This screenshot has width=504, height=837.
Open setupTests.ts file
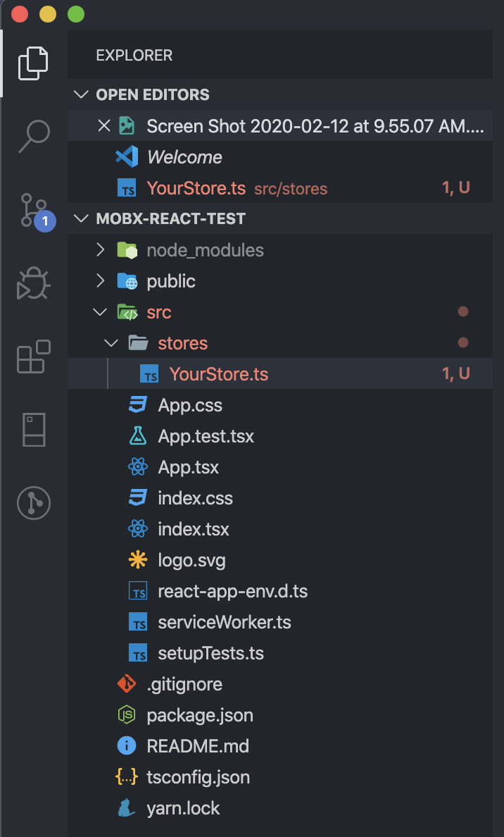pyautogui.click(x=280, y=653)
